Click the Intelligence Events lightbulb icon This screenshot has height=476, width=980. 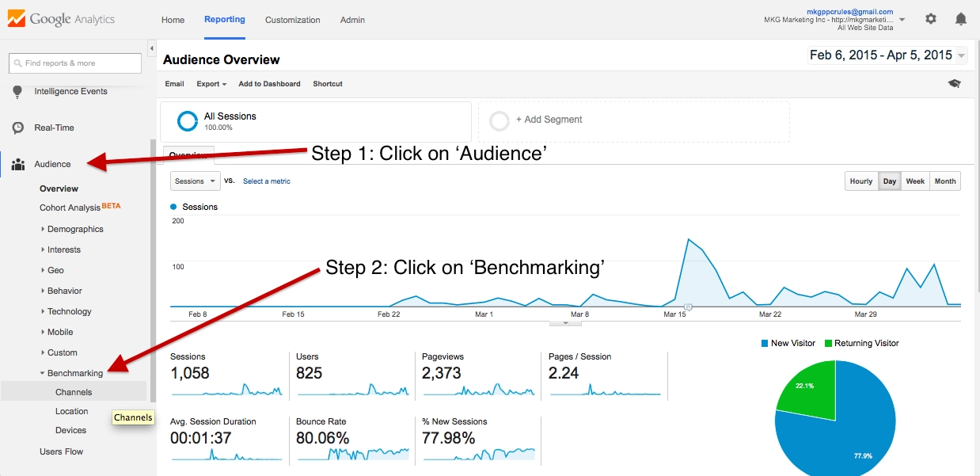17,92
